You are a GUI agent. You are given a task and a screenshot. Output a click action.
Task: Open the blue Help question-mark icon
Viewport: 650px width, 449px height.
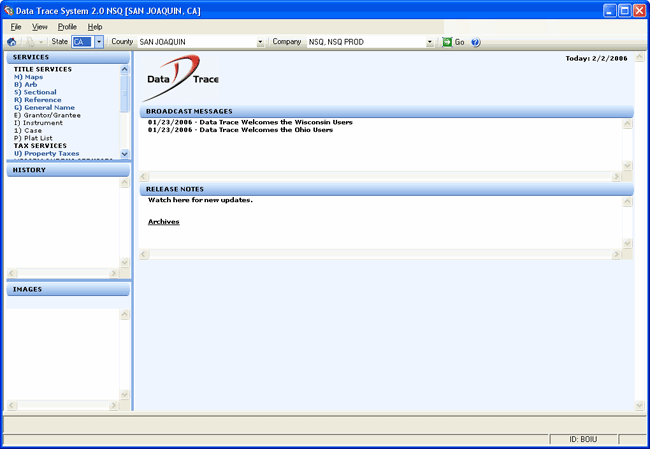point(475,42)
